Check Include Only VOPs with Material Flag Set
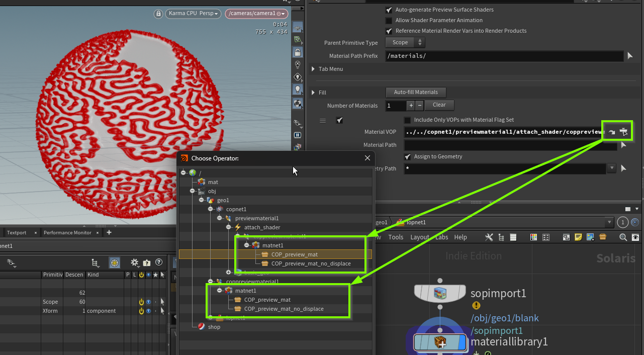Image resolution: width=644 pixels, height=355 pixels. coord(407,120)
